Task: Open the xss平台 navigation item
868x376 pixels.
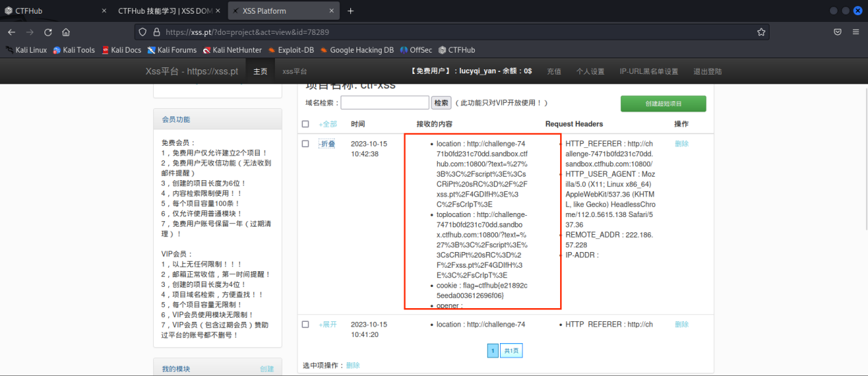Action: (x=295, y=71)
